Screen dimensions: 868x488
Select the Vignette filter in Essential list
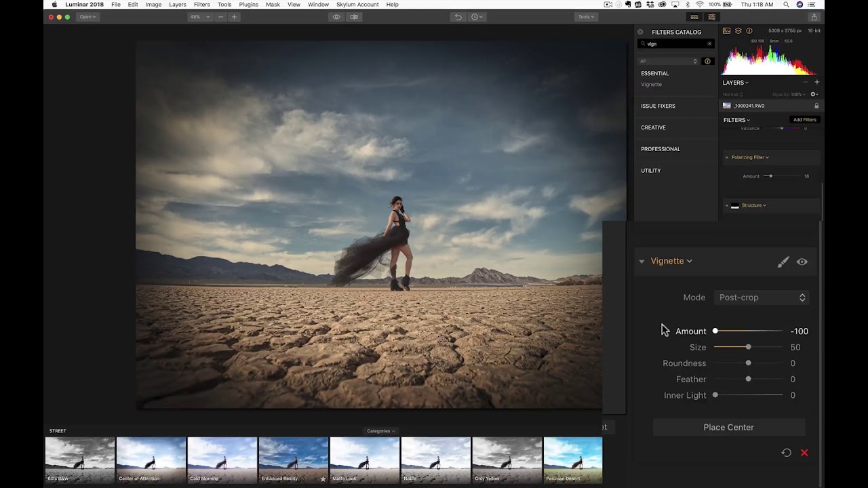pyautogui.click(x=652, y=85)
